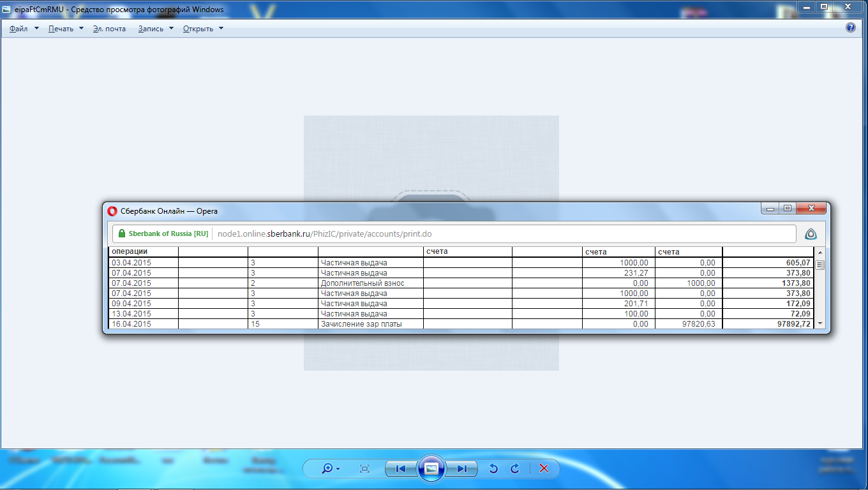Click the credited amount 97820,63
Viewport: 868px width, 490px height.
[700, 324]
